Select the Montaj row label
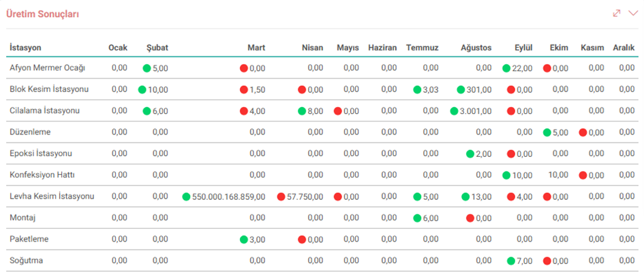The image size is (644, 277). coord(22,218)
